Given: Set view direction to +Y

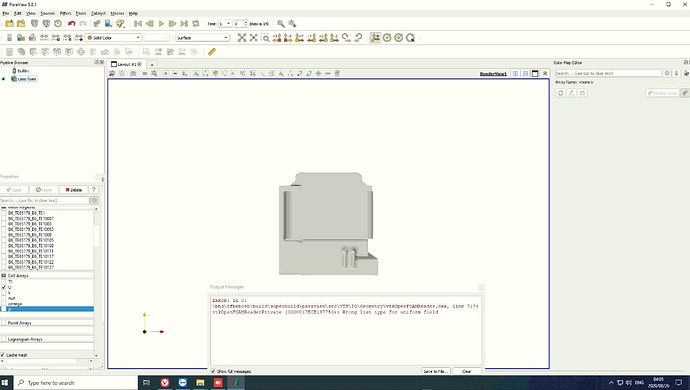Looking at the screenshot, I should coord(300,38).
